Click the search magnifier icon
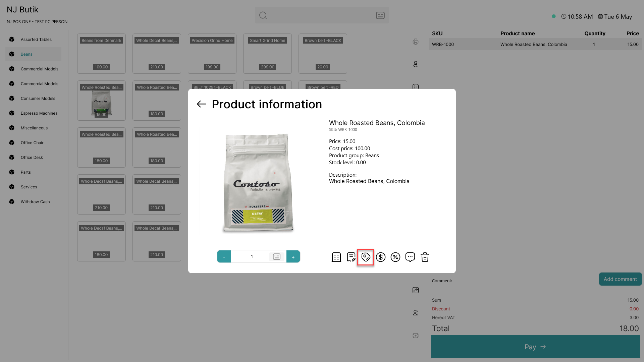Viewport: 644px width, 362px height. [263, 15]
